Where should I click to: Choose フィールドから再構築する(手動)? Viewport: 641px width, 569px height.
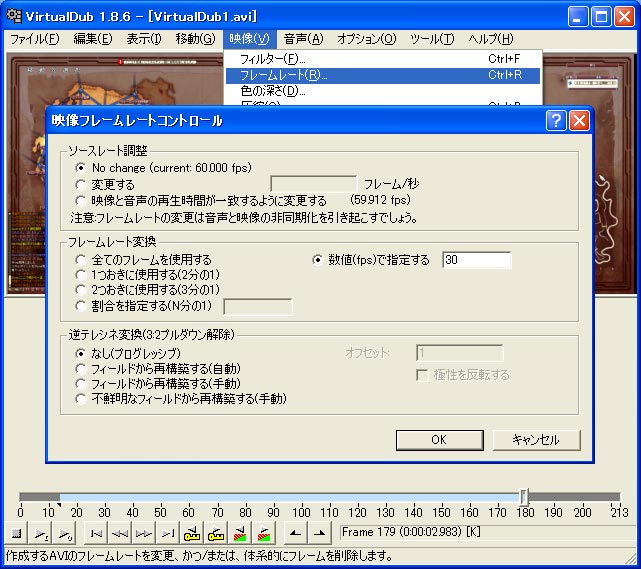[158, 383]
